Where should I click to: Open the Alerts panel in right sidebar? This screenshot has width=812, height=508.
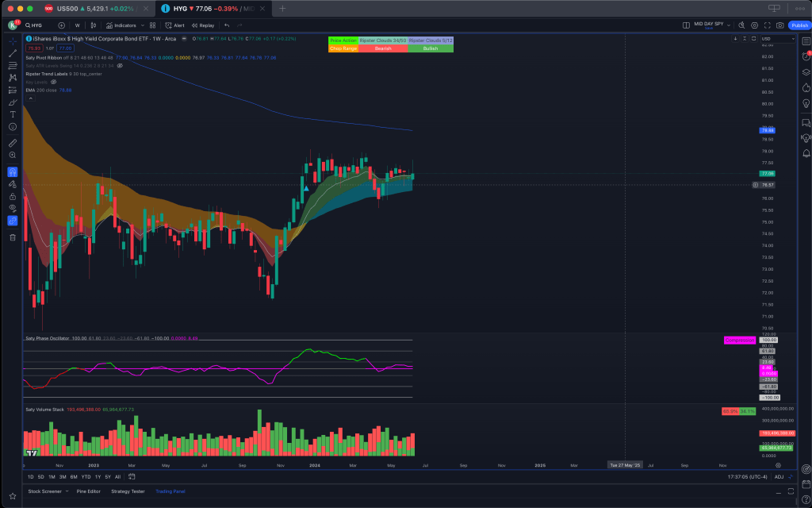click(x=806, y=54)
